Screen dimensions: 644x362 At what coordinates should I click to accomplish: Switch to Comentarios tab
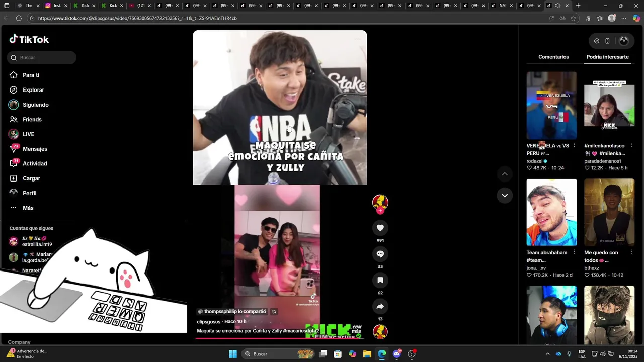tap(553, 57)
